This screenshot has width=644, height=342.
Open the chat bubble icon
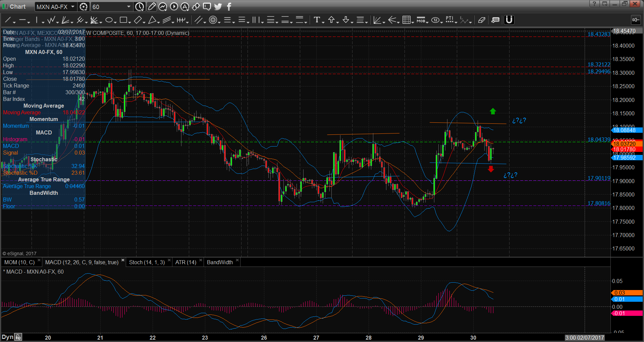click(x=207, y=6)
